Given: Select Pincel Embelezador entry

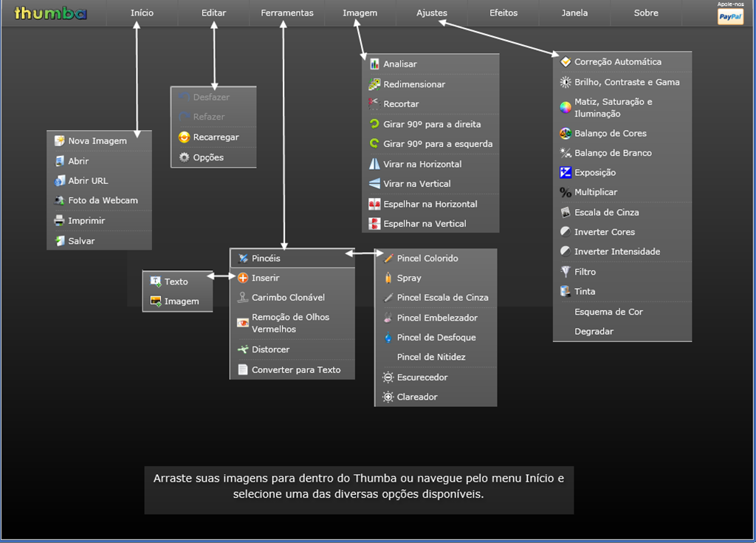Looking at the screenshot, I should pyautogui.click(x=436, y=318).
